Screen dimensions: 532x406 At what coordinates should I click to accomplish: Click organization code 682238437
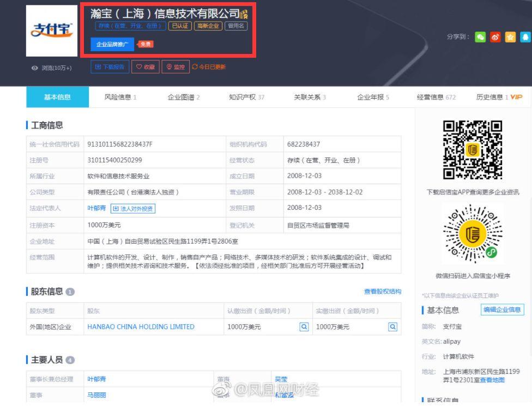click(x=303, y=144)
